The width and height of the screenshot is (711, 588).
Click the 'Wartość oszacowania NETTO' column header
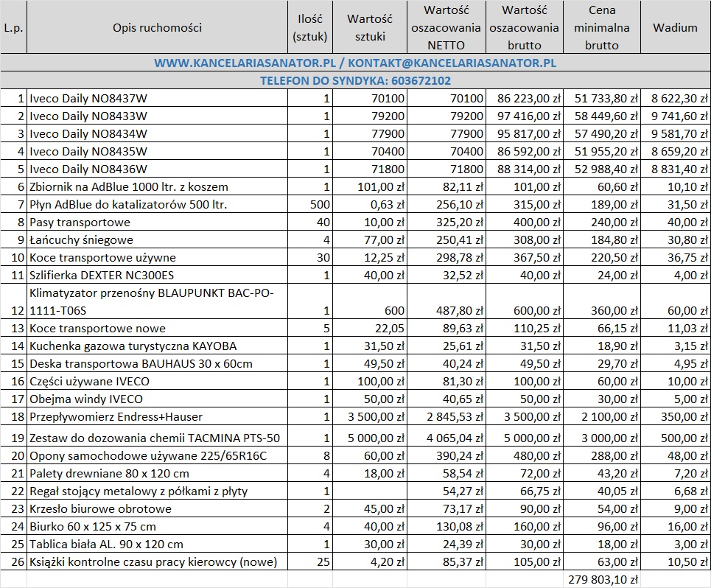click(446, 28)
